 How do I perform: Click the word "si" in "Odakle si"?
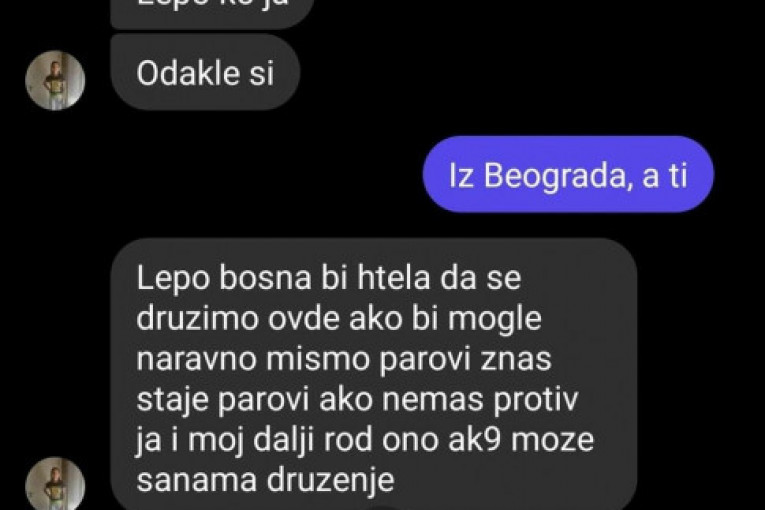click(x=262, y=74)
